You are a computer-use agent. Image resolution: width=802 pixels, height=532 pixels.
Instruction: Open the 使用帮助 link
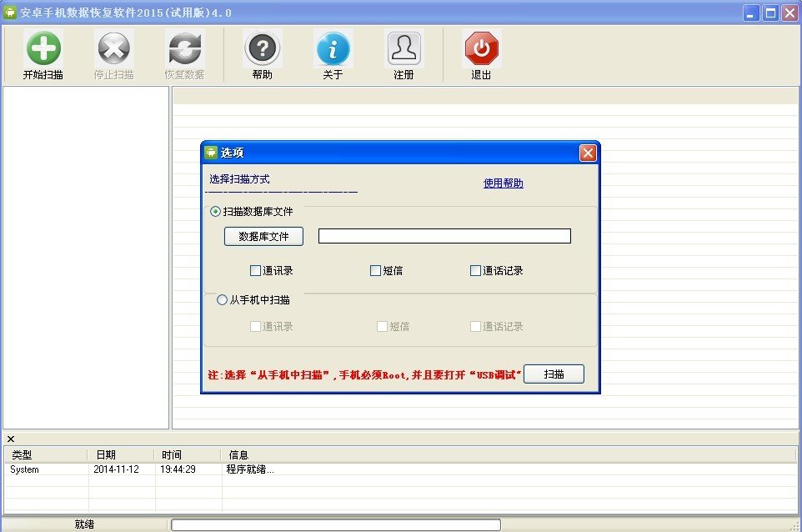(x=504, y=183)
